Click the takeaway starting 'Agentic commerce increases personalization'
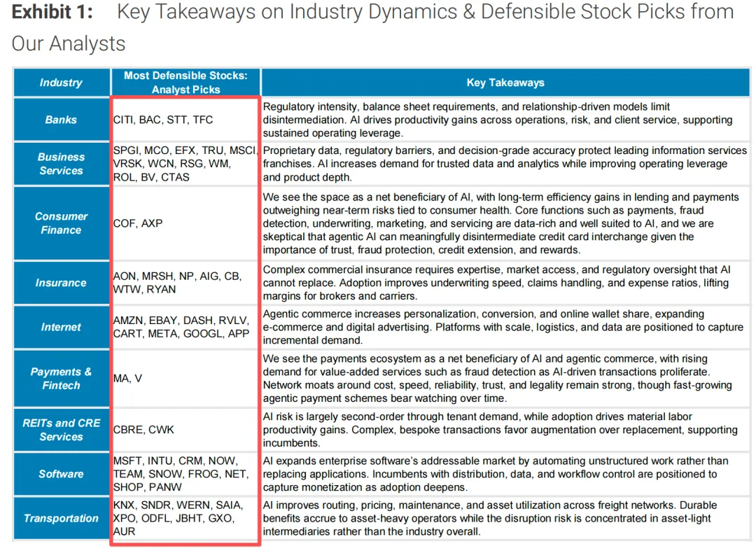 (505, 327)
